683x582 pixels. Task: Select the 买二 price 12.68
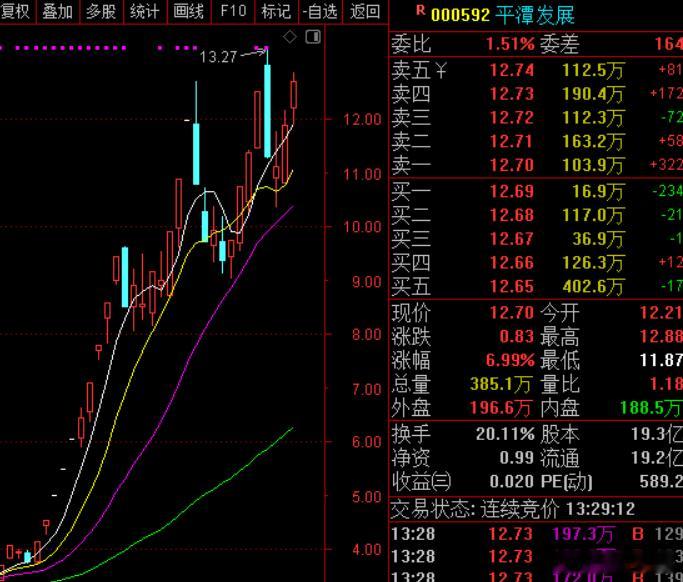click(x=512, y=215)
